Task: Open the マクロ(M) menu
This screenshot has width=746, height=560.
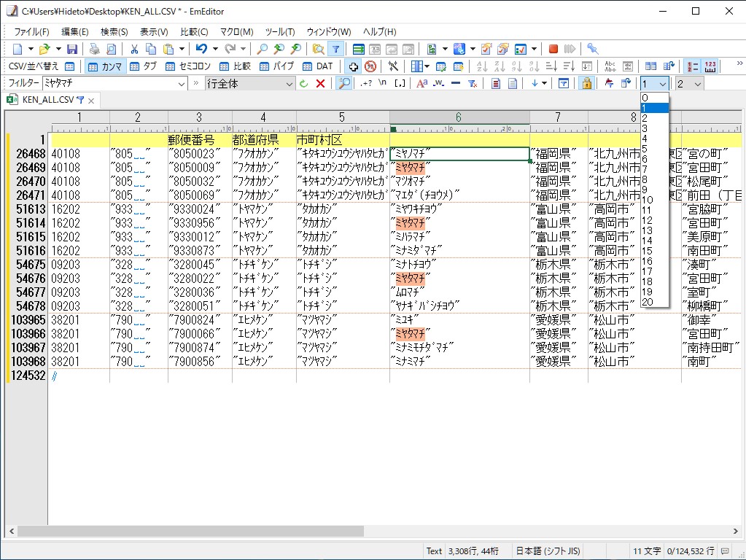Action: (236, 32)
